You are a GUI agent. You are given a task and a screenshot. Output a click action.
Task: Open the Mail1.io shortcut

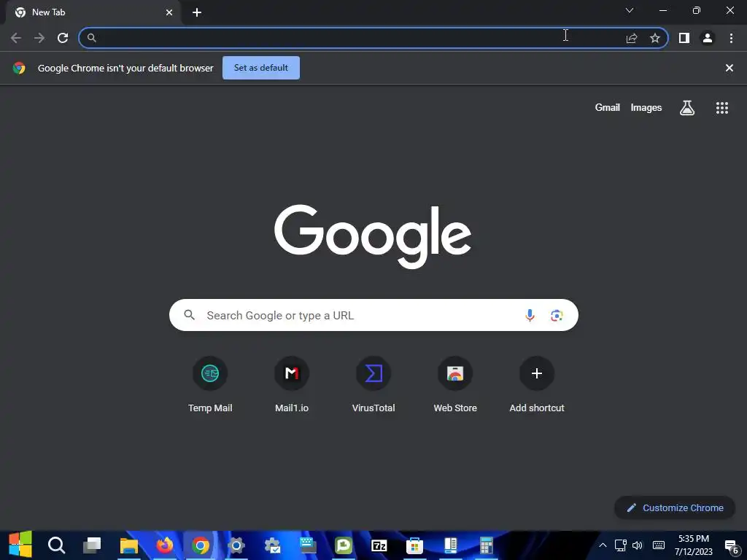[292, 386]
